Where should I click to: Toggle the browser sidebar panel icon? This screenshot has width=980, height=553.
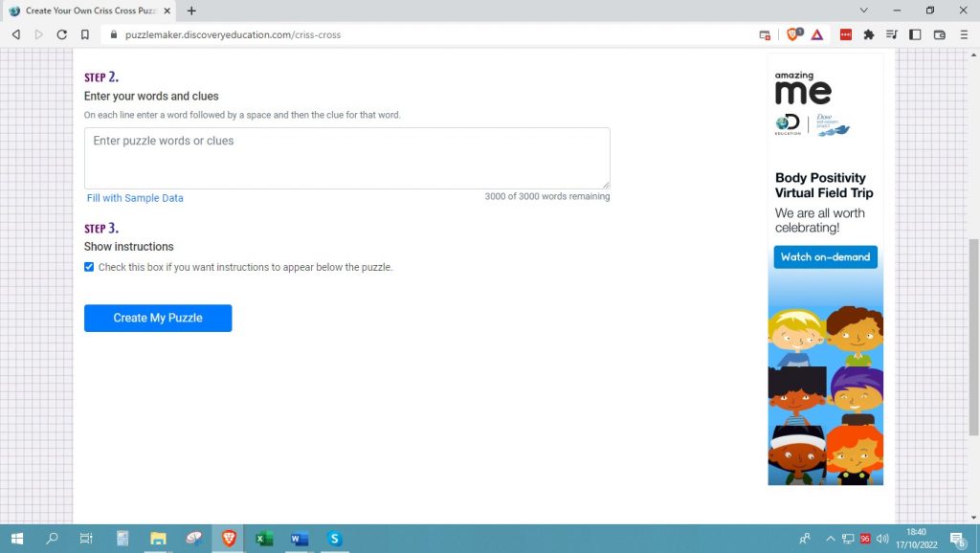point(915,34)
